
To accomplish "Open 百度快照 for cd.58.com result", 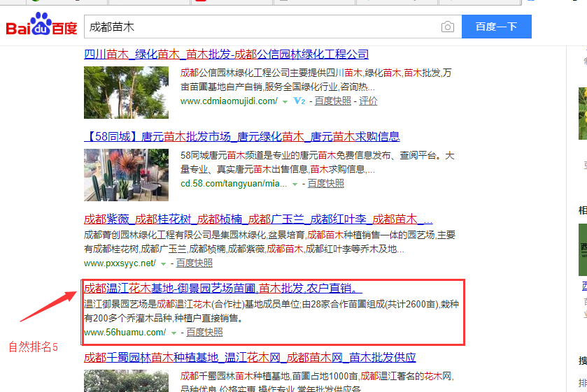I will (x=326, y=184).
